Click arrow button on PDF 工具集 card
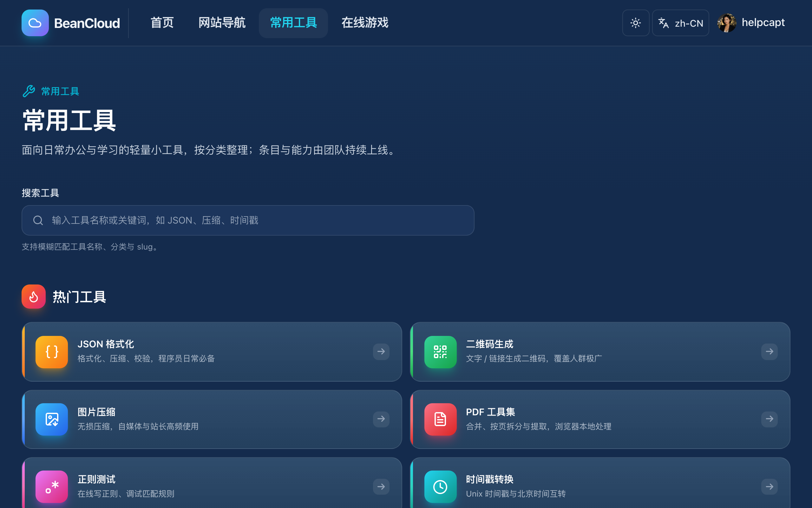 769,419
